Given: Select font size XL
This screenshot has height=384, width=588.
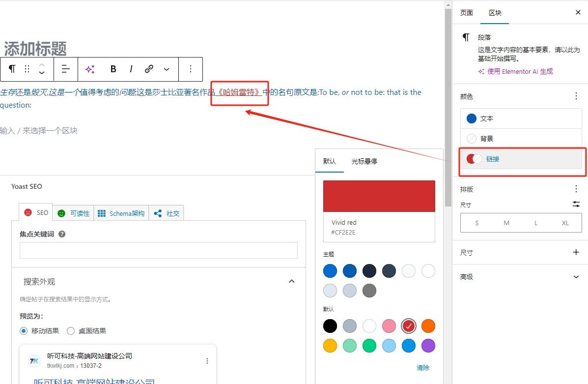Looking at the screenshot, I should click(565, 223).
